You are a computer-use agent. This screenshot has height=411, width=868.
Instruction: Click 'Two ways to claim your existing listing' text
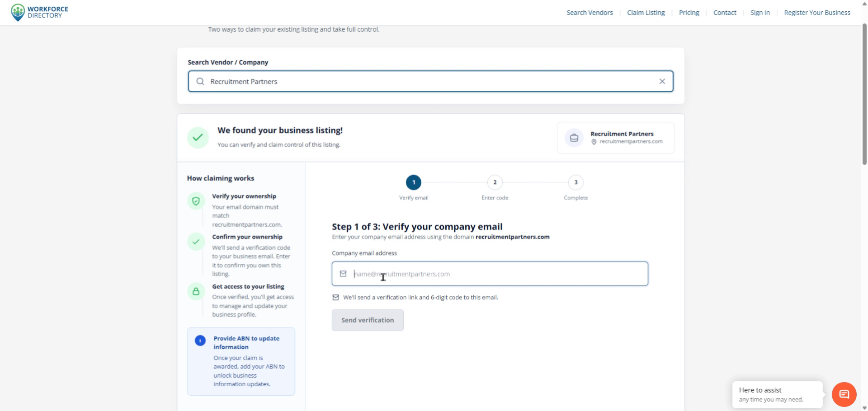point(293,29)
